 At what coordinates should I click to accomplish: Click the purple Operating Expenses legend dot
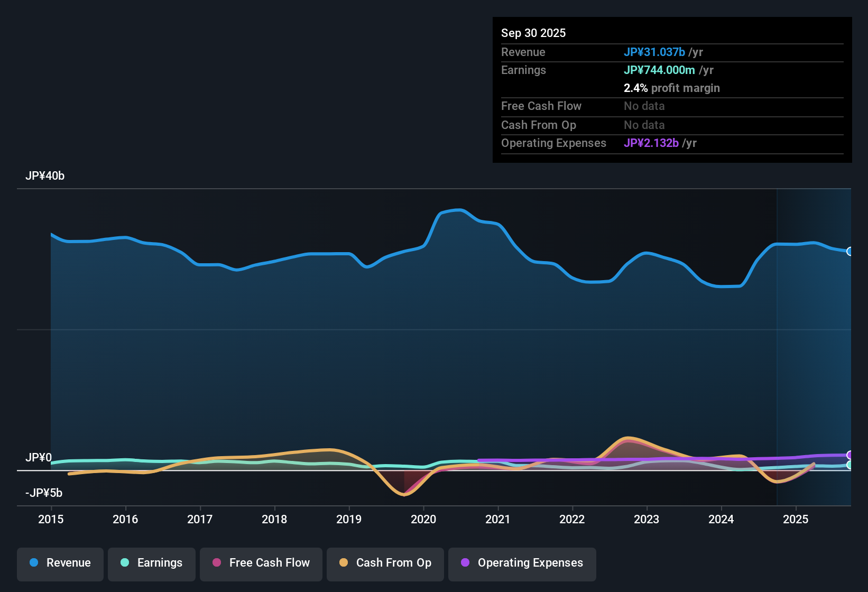tap(465, 563)
